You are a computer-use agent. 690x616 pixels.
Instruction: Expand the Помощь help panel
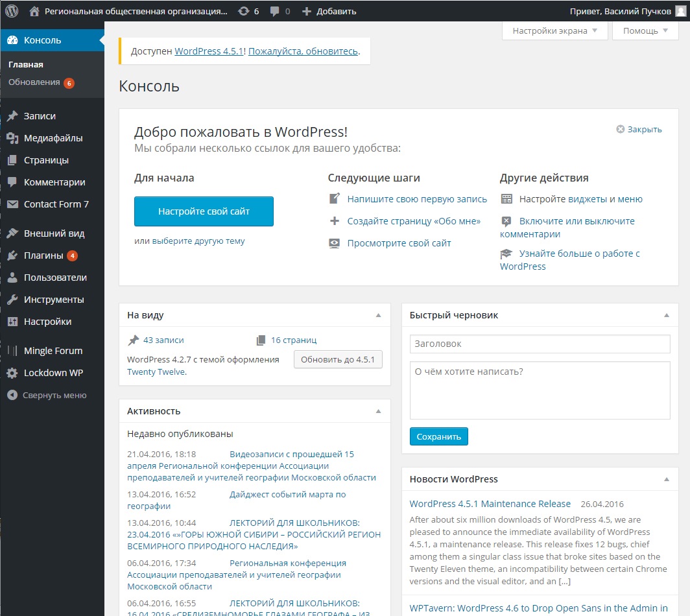[x=645, y=31]
